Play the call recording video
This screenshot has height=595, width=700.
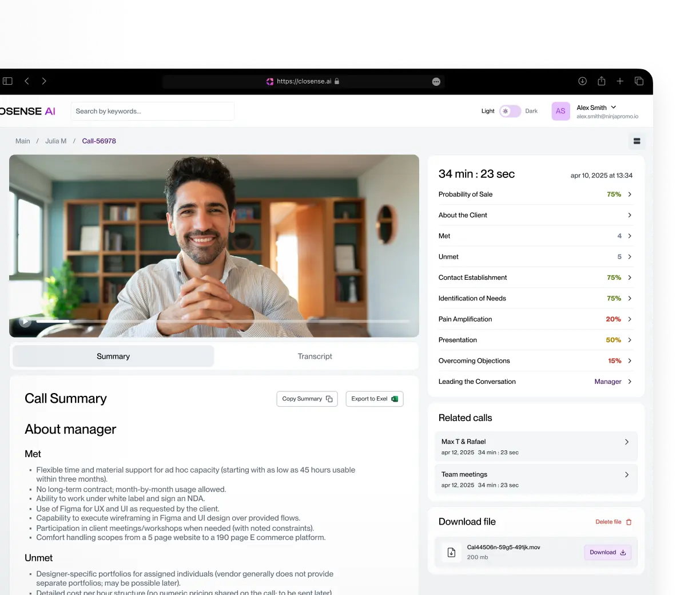coord(25,322)
